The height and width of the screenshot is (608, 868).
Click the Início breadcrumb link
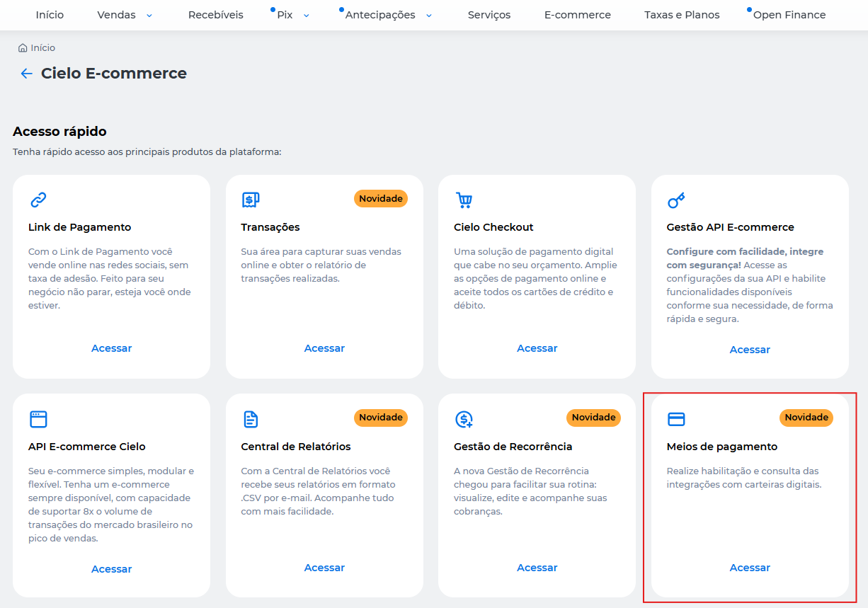[x=42, y=48]
